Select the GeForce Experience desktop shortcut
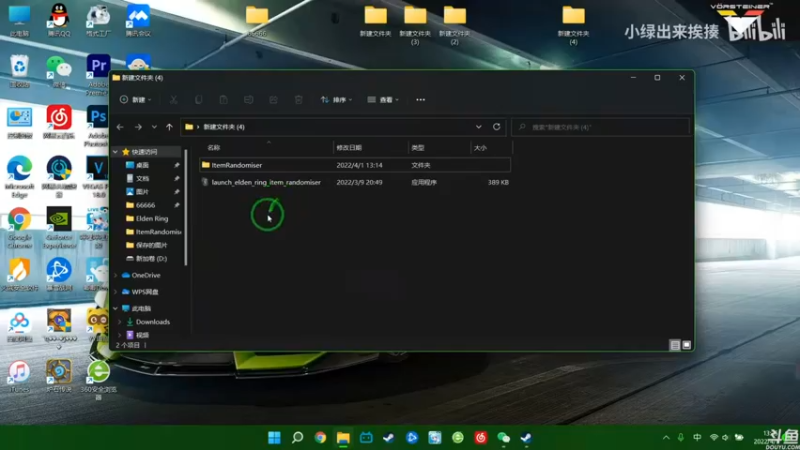 [x=59, y=228]
